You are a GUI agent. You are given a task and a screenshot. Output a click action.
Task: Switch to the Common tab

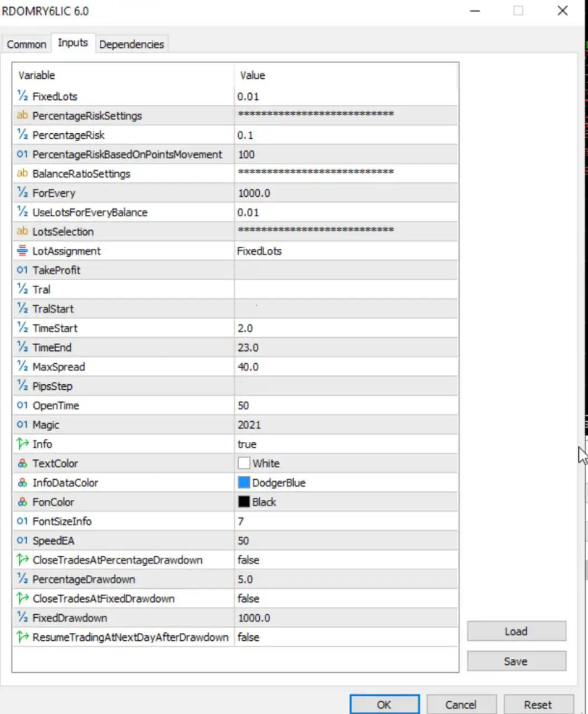(x=27, y=44)
